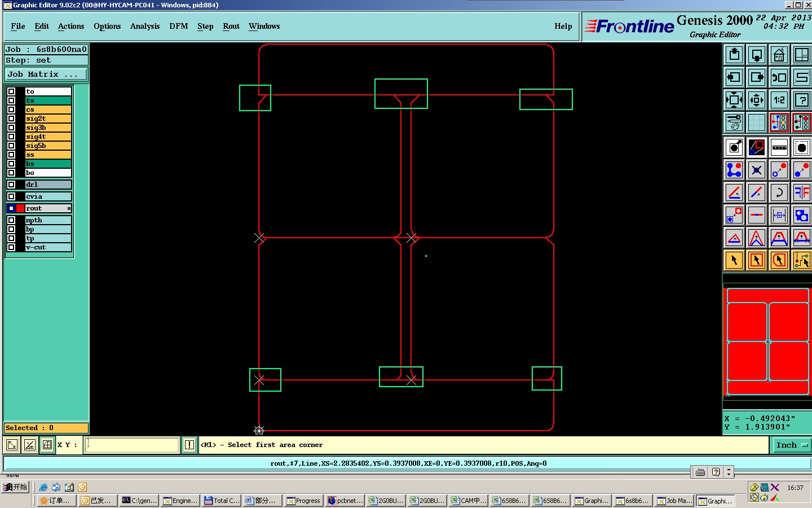The width and height of the screenshot is (812, 508).
Task: Click the rout line feature info status text
Action: pyautogui.click(x=408, y=463)
